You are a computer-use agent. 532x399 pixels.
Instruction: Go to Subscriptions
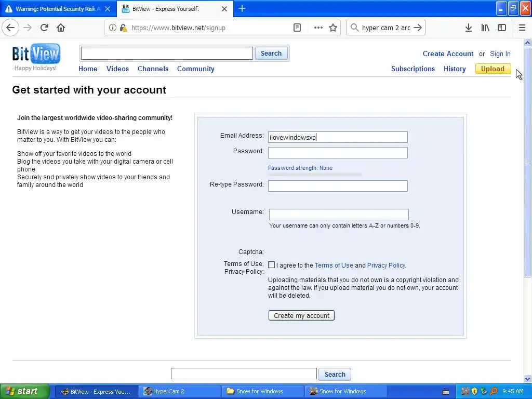413,69
